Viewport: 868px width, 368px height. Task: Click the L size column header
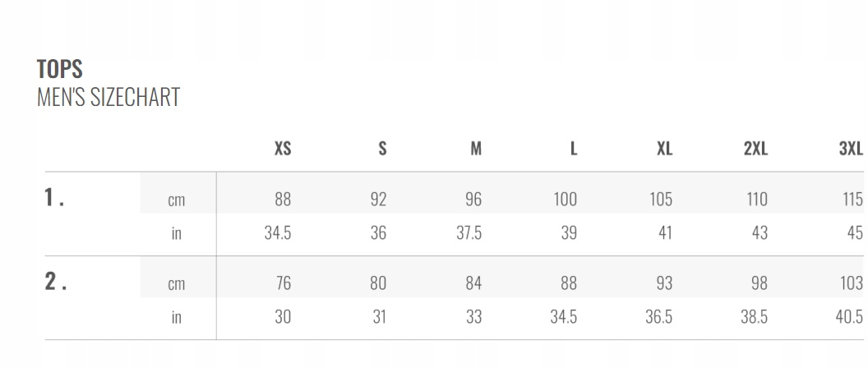point(574,149)
